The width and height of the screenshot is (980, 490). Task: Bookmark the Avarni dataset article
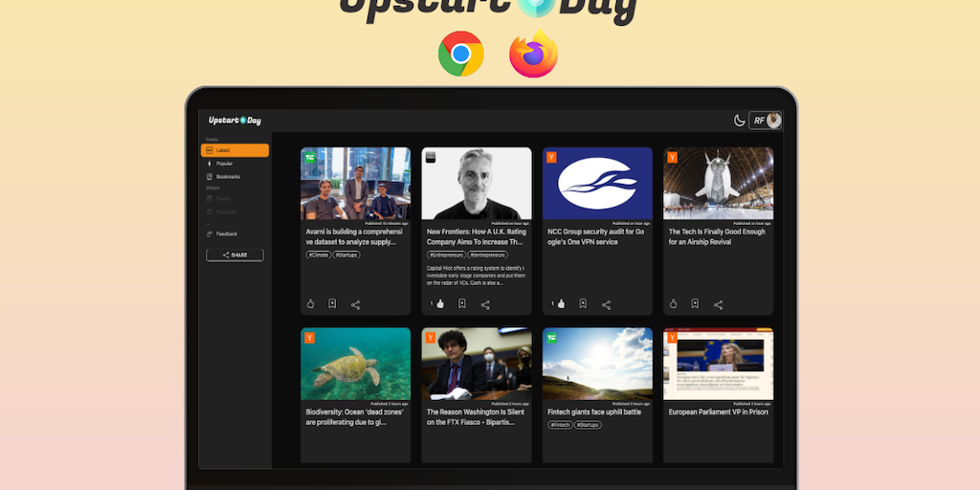332,303
